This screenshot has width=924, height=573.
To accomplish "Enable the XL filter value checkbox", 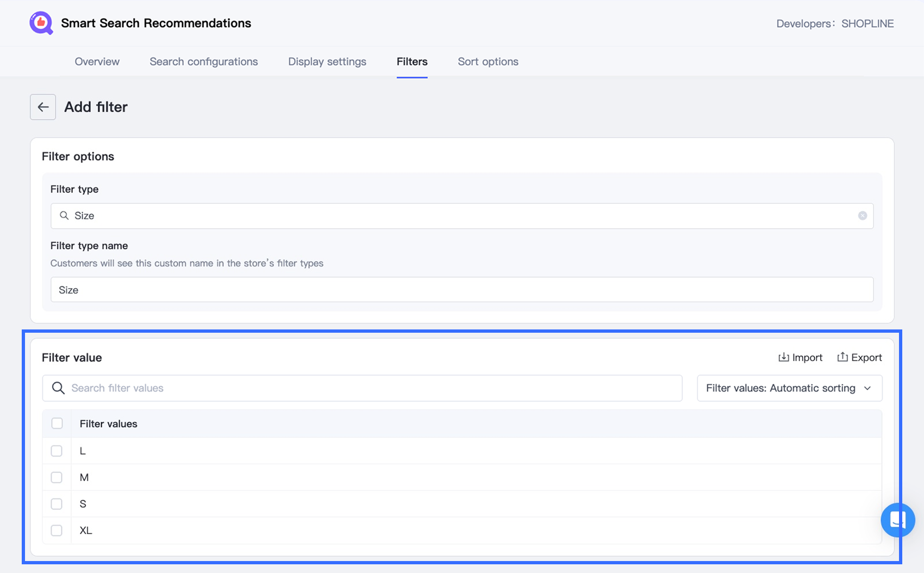I will [x=57, y=531].
